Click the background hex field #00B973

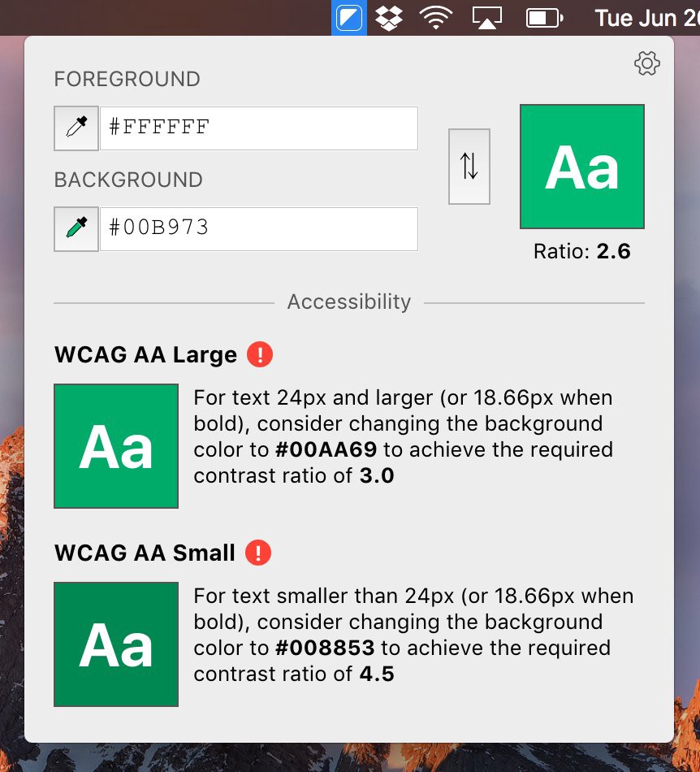click(x=258, y=229)
